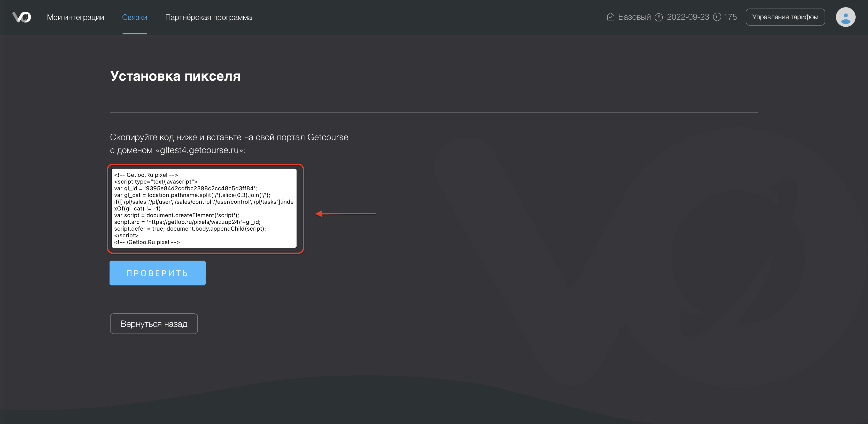The image size is (868, 424).
Task: Click the 175 balance number
Action: 730,17
